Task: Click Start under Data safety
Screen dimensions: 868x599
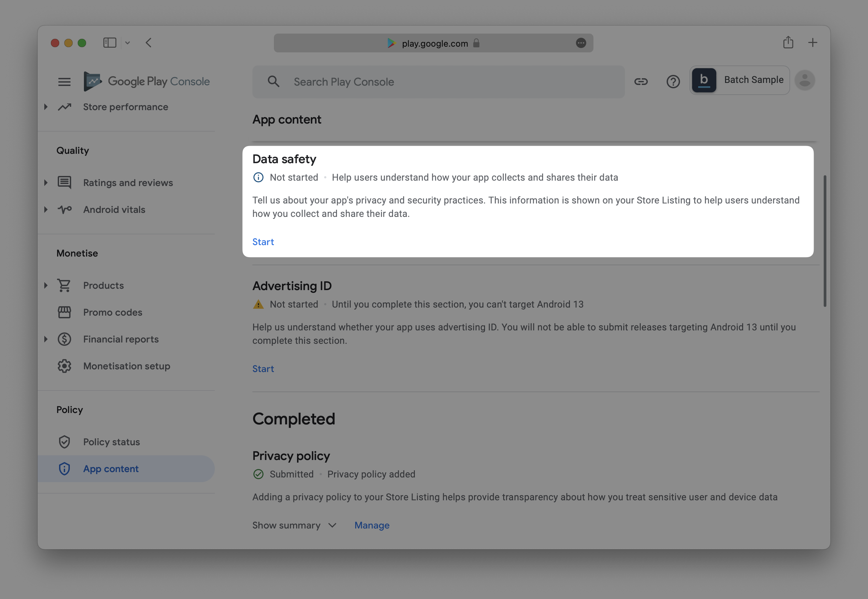Action: (x=263, y=242)
